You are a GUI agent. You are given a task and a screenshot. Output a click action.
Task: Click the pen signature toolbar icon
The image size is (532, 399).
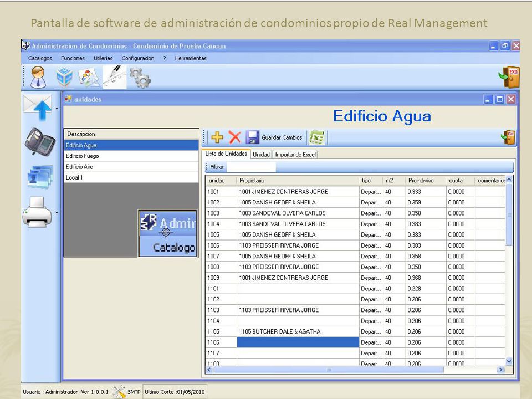coord(115,77)
